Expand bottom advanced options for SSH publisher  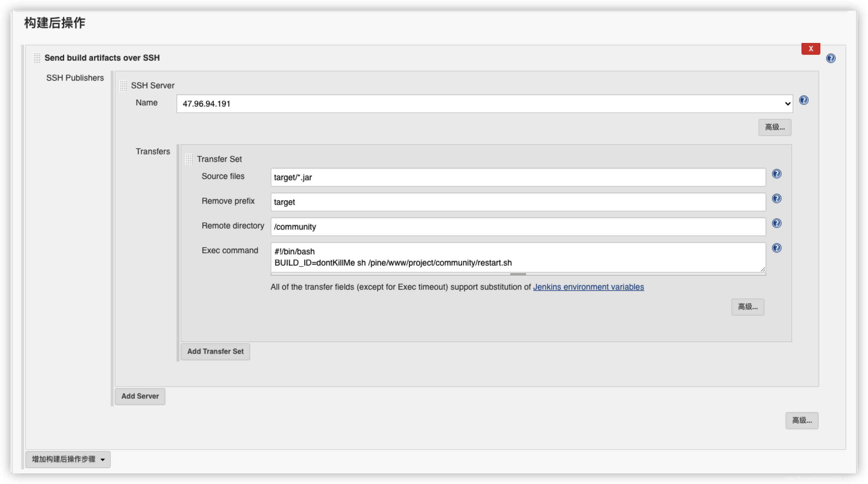802,421
